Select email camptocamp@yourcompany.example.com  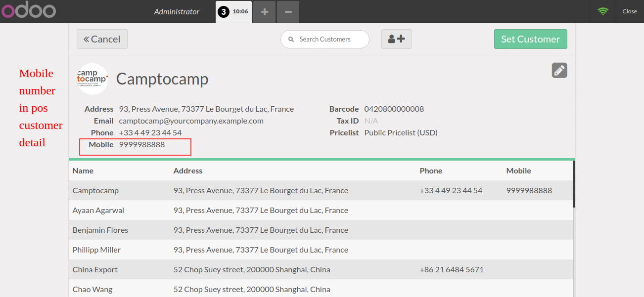coord(191,121)
